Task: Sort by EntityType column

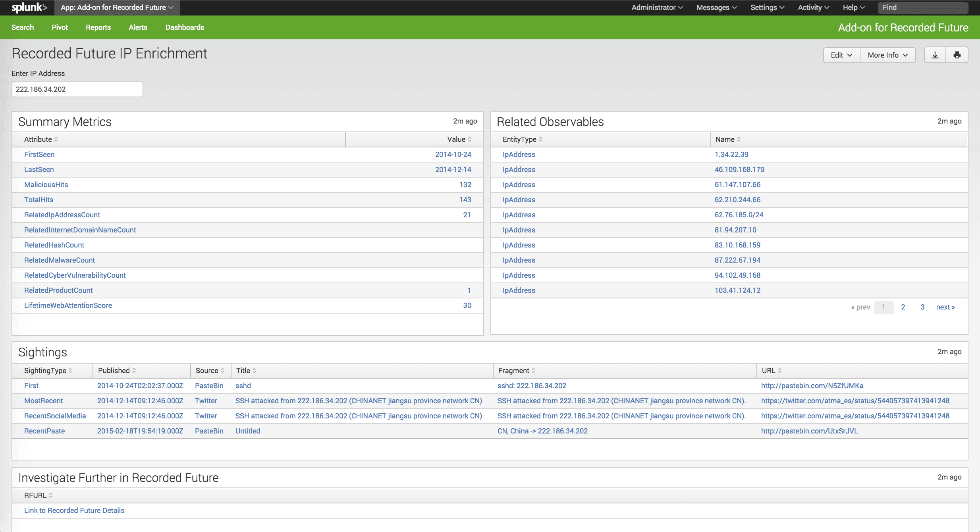Action: point(523,139)
